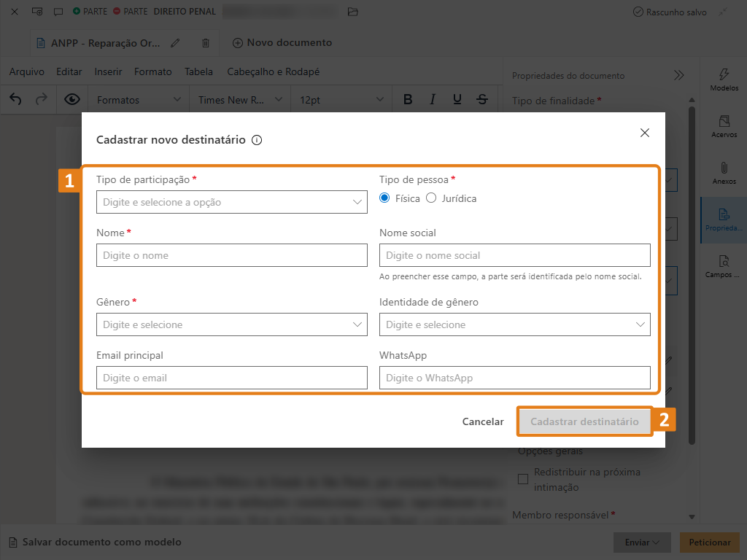
Task: Click the undo arrow in toolbar
Action: pyautogui.click(x=15, y=99)
